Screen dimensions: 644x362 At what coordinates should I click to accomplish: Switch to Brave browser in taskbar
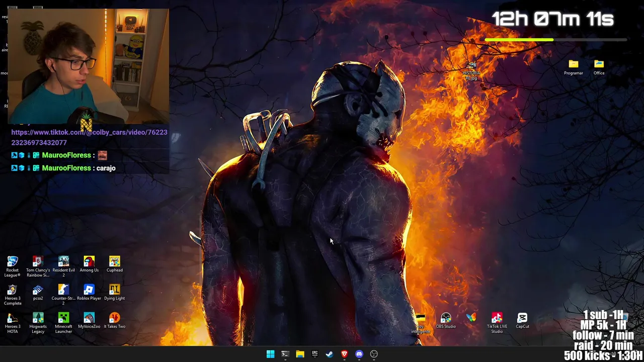coord(344,354)
